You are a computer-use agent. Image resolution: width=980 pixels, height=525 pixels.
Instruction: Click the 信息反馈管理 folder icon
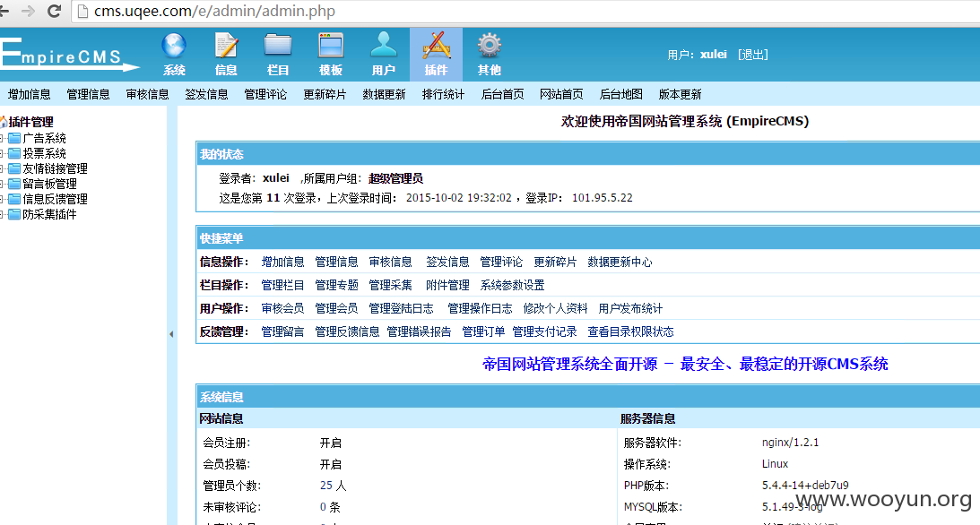(14, 199)
